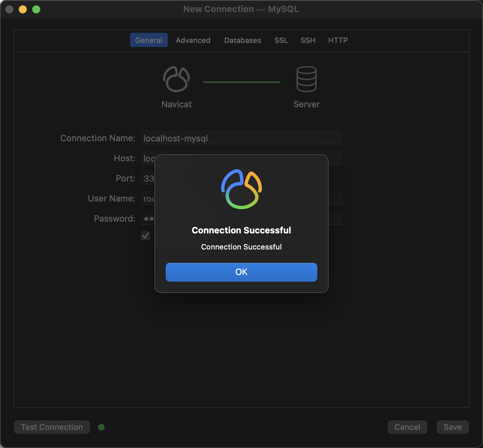The height and width of the screenshot is (448, 483).
Task: Click the Connection Successful message below the heading
Action: 241,247
